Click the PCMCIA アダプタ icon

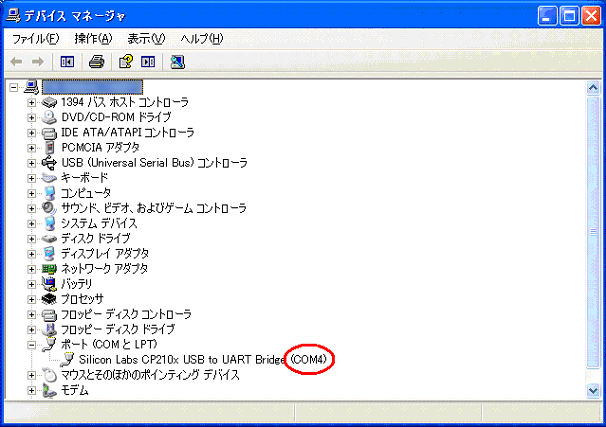point(49,148)
